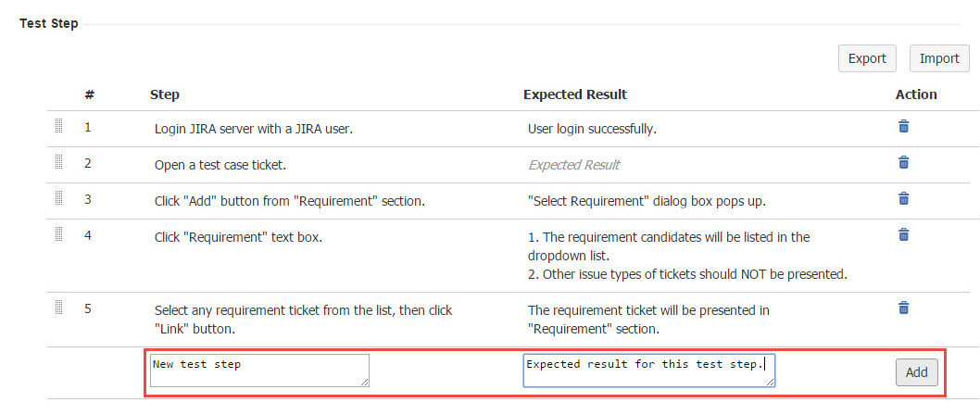Click into the new expected result text area
Screen dimensions: 980x415
click(648, 370)
